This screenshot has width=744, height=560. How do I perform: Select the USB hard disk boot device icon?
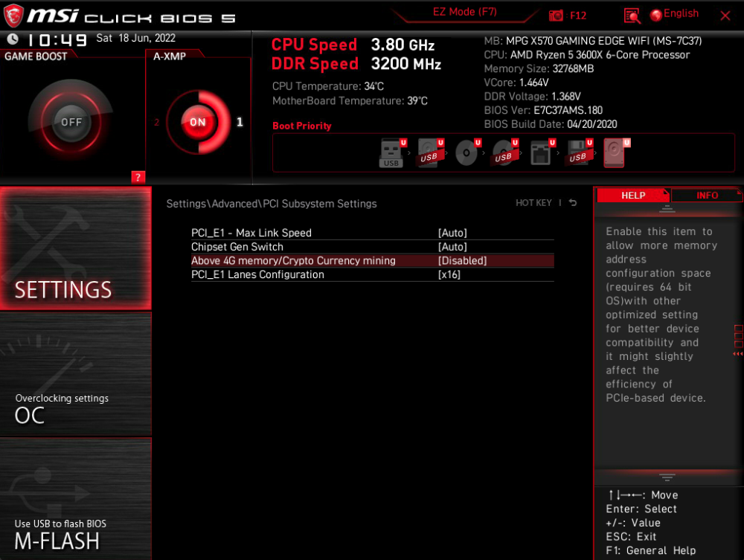tap(430, 152)
